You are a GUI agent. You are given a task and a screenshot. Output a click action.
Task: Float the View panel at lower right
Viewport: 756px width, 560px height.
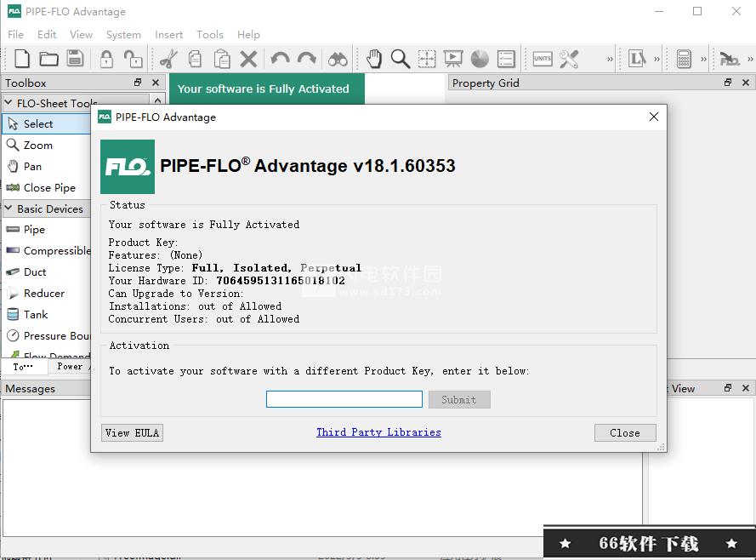[x=728, y=388]
